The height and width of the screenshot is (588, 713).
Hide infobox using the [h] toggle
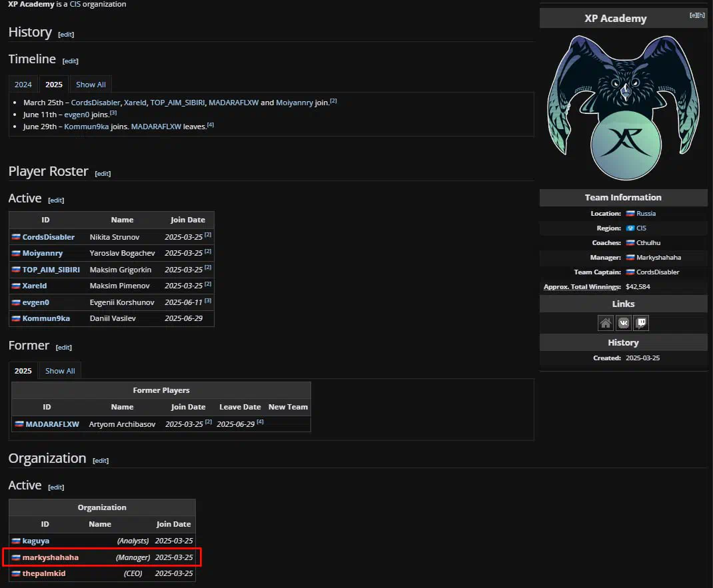click(700, 15)
